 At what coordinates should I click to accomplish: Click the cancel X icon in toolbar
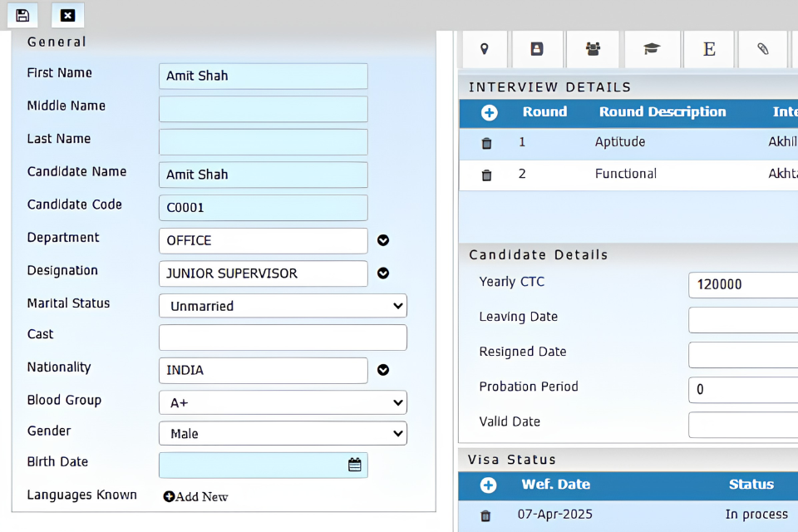tap(67, 15)
